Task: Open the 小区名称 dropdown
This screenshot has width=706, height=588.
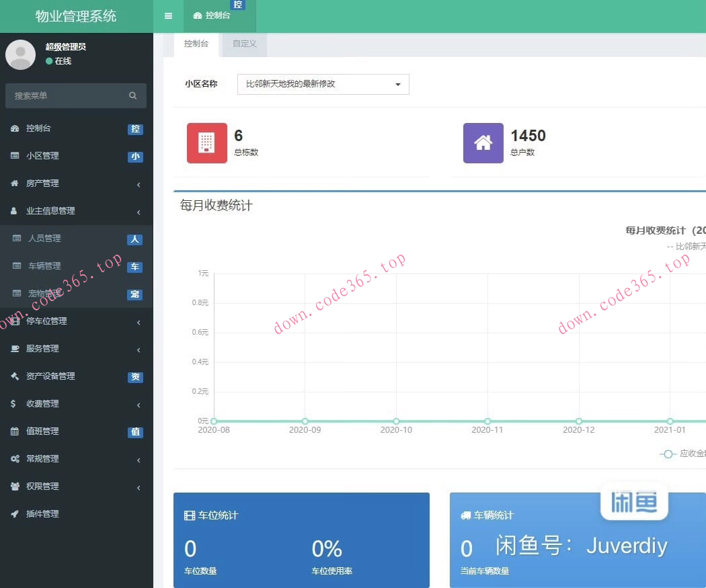Action: tap(323, 84)
